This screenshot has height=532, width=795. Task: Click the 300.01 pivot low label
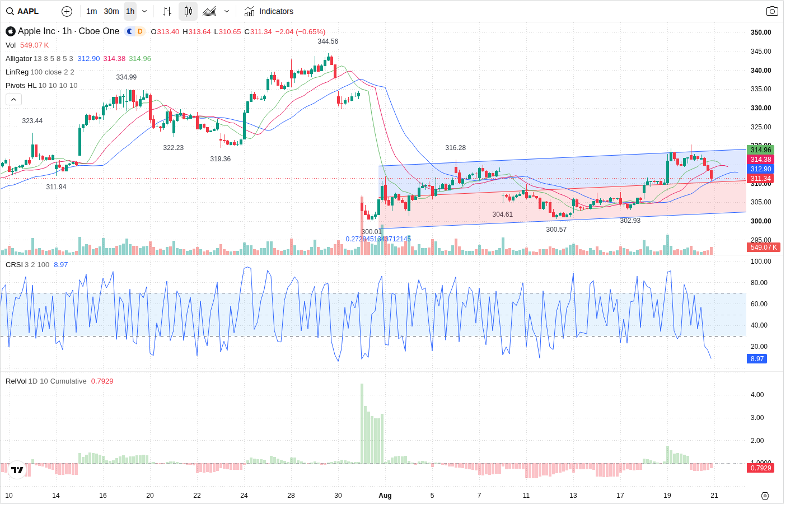[x=371, y=232]
